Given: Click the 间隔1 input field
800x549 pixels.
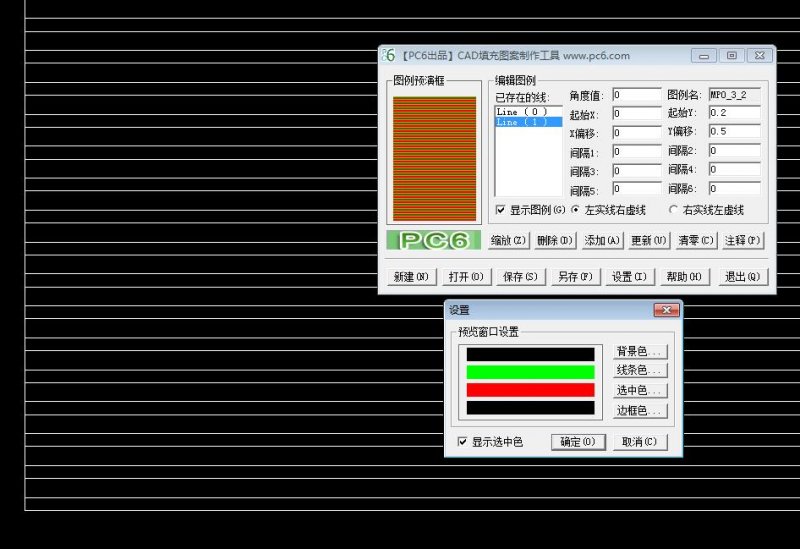Looking at the screenshot, I should click(x=637, y=152).
